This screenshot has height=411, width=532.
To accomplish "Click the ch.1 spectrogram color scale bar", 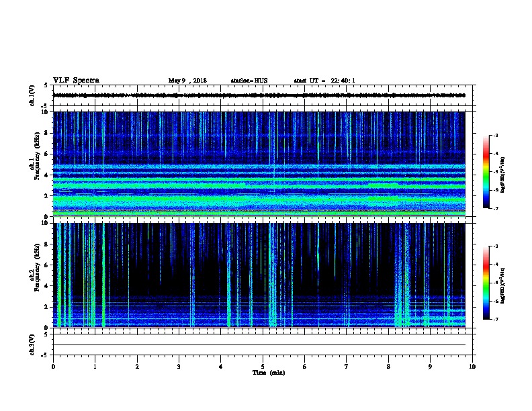I will (486, 172).
